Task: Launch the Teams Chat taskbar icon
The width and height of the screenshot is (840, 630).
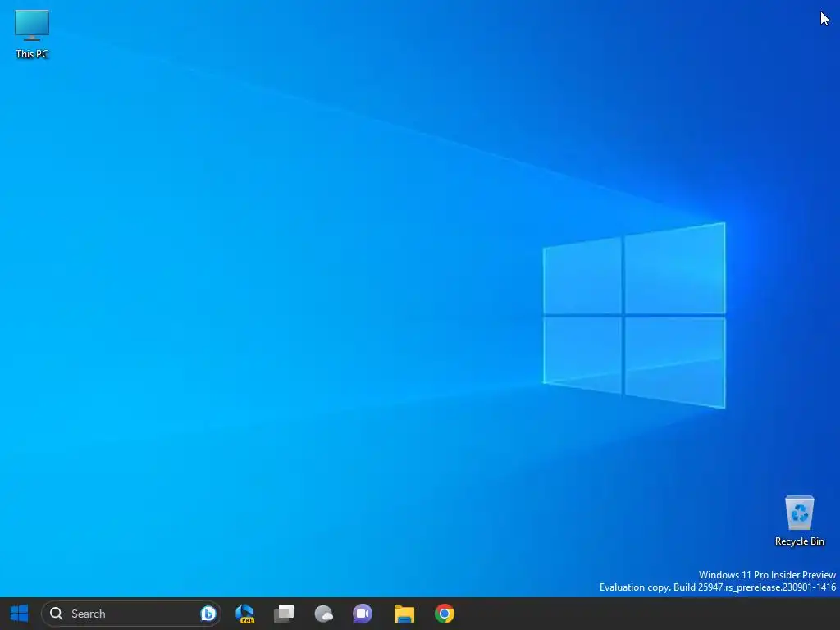Action: click(x=363, y=614)
